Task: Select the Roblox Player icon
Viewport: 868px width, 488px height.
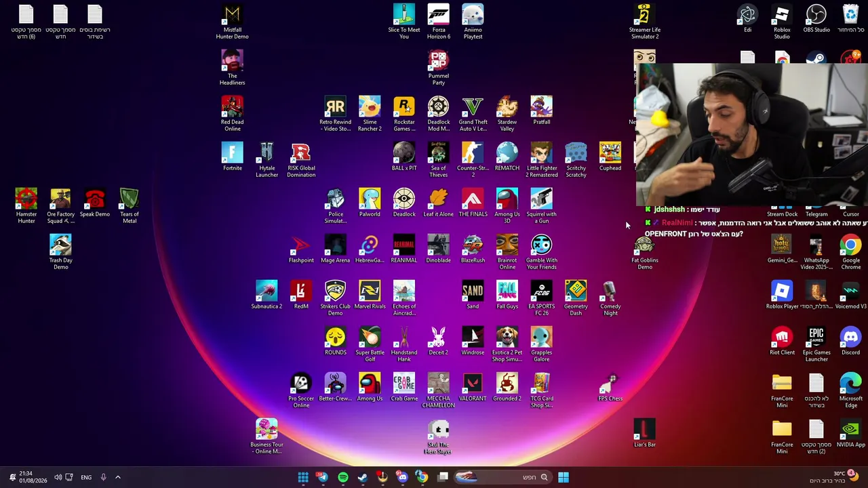Action: (782, 295)
